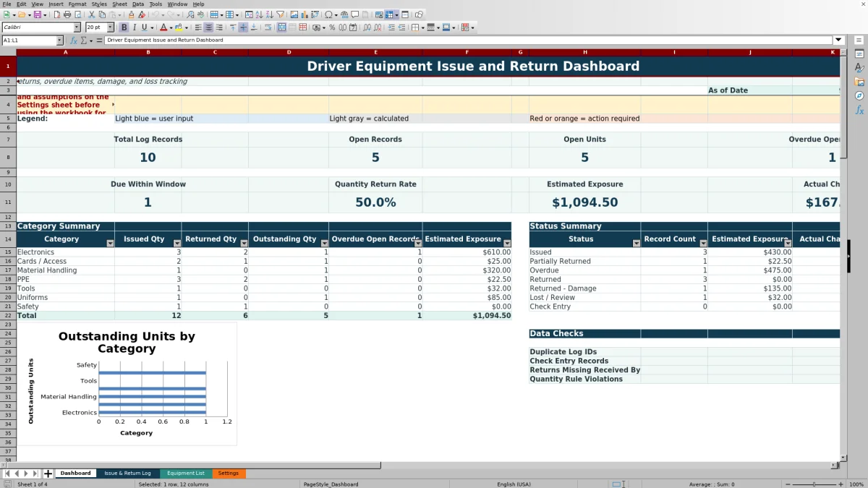Open the Status column filter dropdown

point(636,244)
